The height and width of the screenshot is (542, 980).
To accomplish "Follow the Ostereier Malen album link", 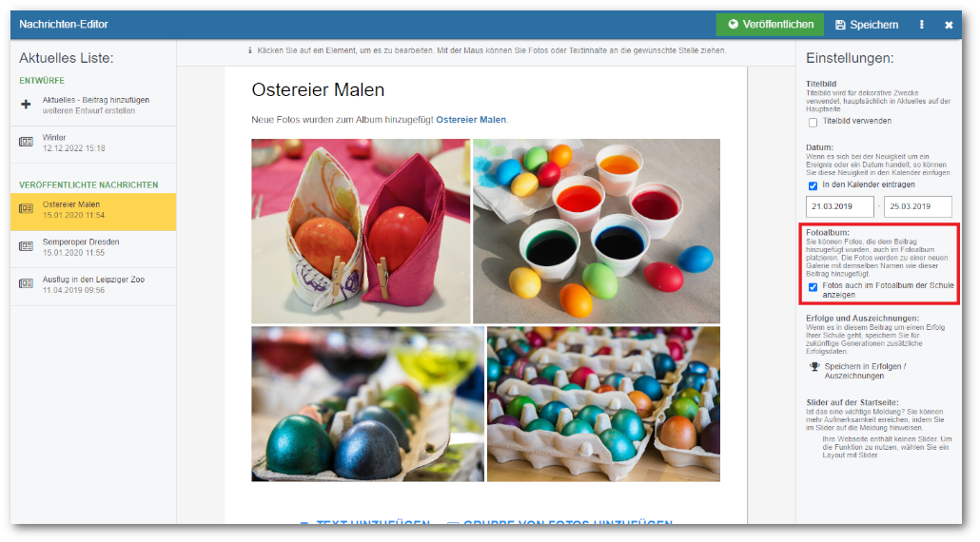I will point(471,119).
